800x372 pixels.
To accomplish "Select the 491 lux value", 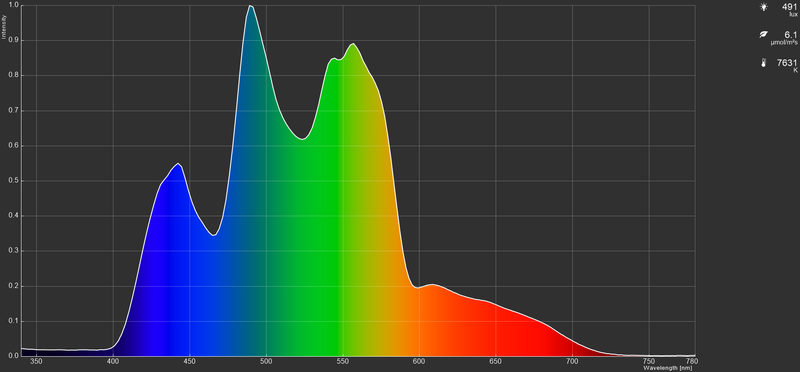I will tap(789, 7).
